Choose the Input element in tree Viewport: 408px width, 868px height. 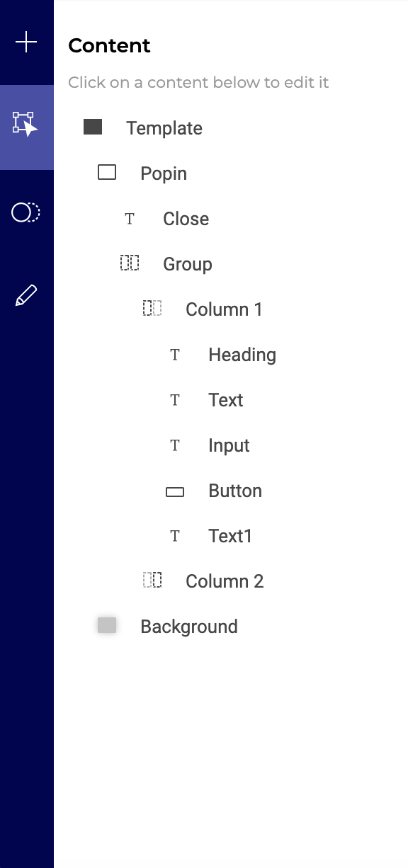click(x=229, y=445)
